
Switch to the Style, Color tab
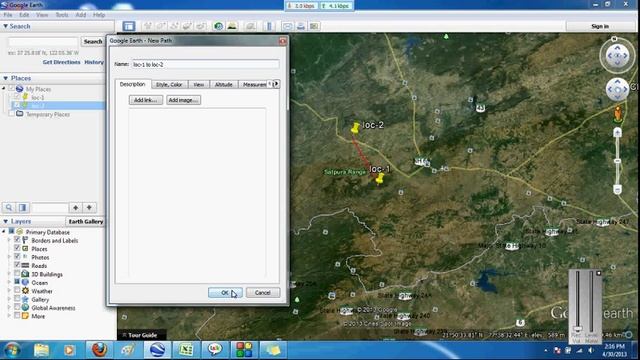tap(169, 84)
